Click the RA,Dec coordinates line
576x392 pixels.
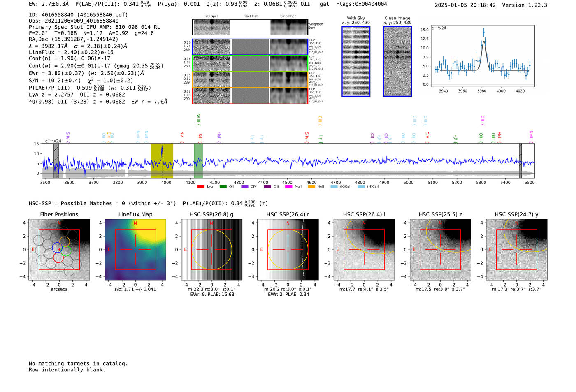pyautogui.click(x=74, y=39)
